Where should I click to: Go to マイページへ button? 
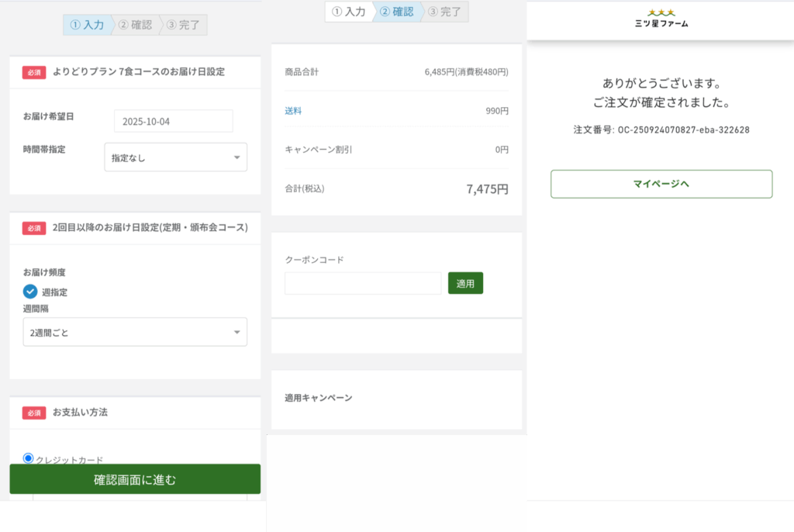pos(661,184)
